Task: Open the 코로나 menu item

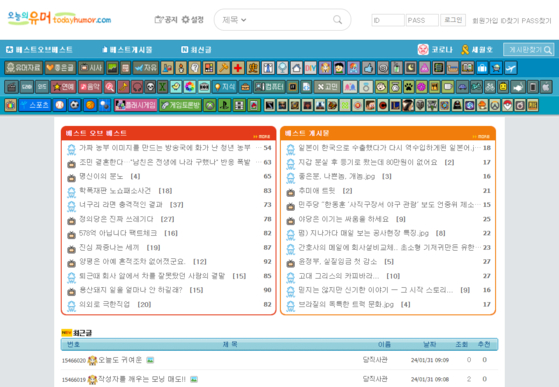Action: point(435,50)
